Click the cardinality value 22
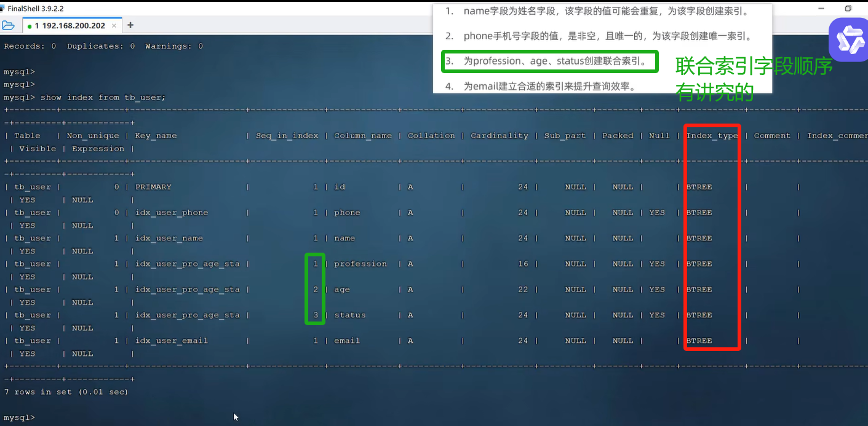Image resolution: width=868 pixels, height=426 pixels. click(x=523, y=290)
